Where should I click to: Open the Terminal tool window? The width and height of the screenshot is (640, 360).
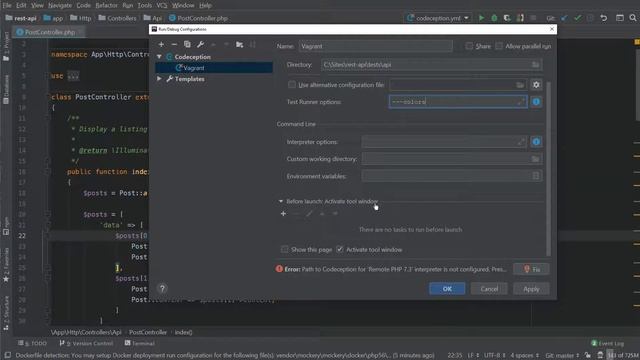pos(140,343)
